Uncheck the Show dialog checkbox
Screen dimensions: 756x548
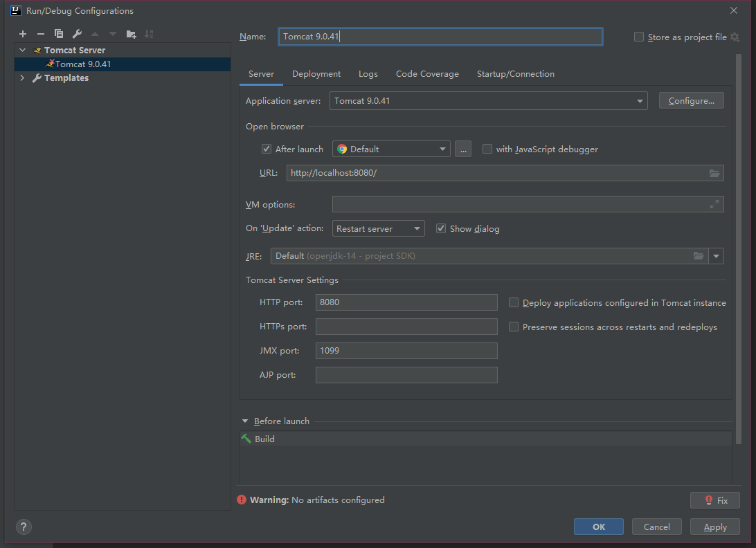coord(441,228)
